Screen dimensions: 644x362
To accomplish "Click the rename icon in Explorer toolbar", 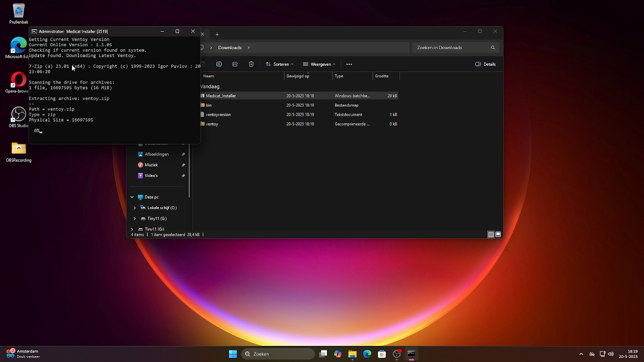I will click(x=219, y=64).
